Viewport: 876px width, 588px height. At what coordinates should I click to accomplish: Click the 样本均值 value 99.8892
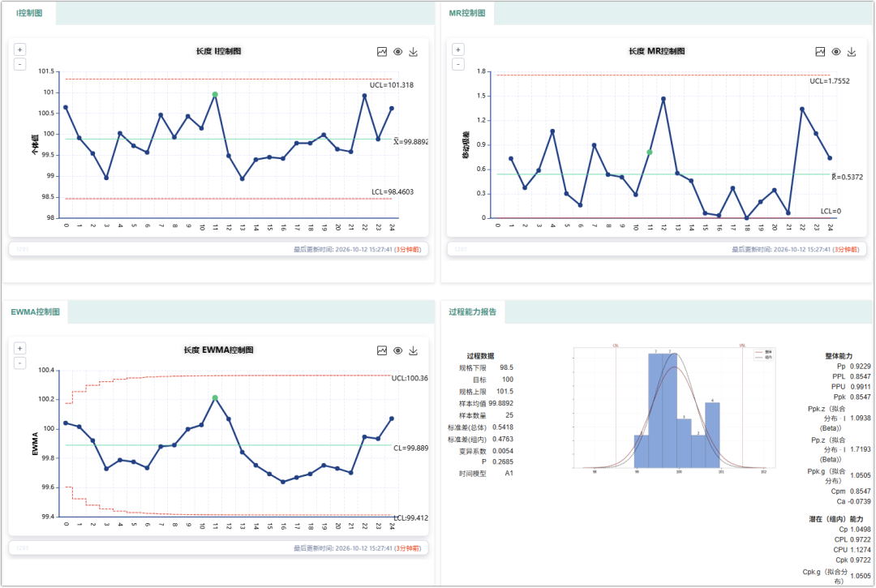click(500, 403)
